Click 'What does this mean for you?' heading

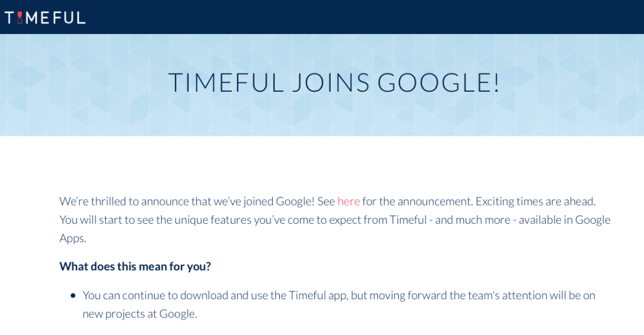135,266
